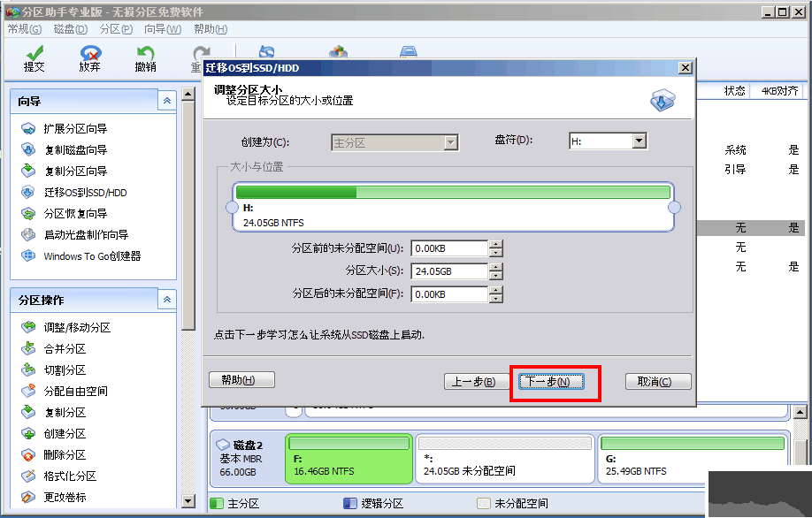Select the G: 25.49GB NTFS partition
Viewport: 812px width, 518px height.
coord(693,459)
